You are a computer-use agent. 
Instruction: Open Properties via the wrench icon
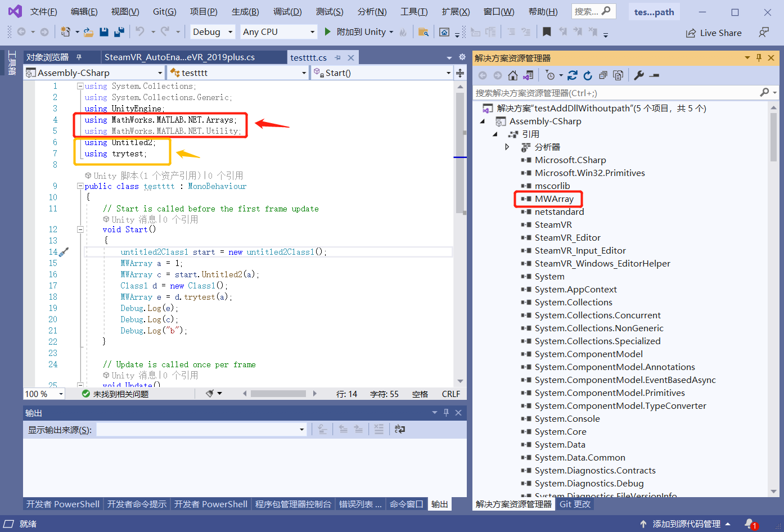pyautogui.click(x=639, y=75)
